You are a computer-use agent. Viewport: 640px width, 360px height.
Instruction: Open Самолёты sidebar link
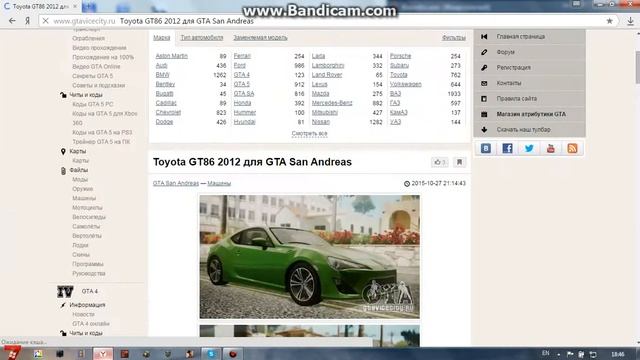pos(86,226)
